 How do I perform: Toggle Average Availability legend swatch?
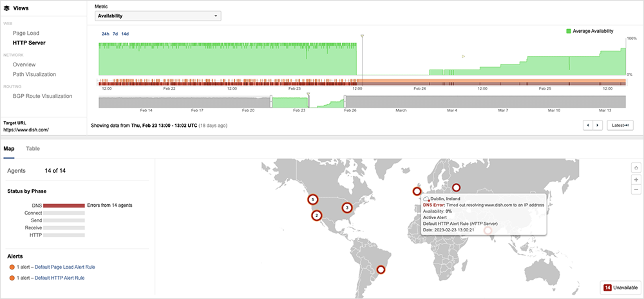pos(569,31)
